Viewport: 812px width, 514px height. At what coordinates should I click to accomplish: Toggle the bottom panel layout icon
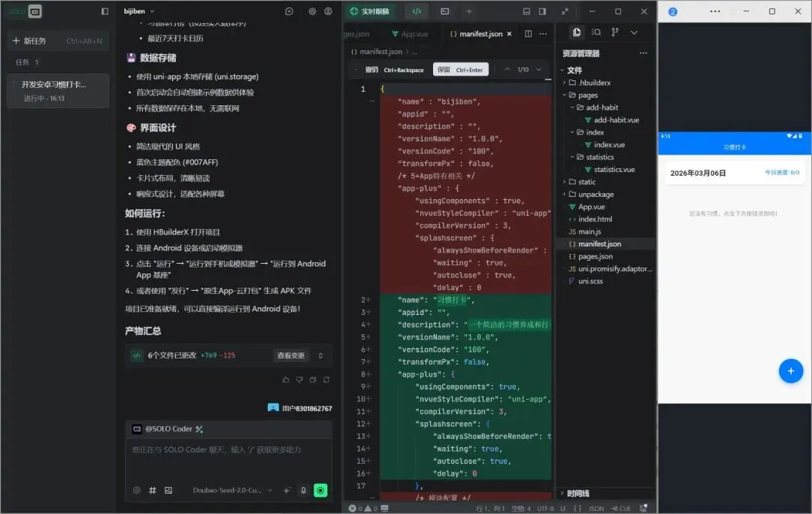point(526,11)
